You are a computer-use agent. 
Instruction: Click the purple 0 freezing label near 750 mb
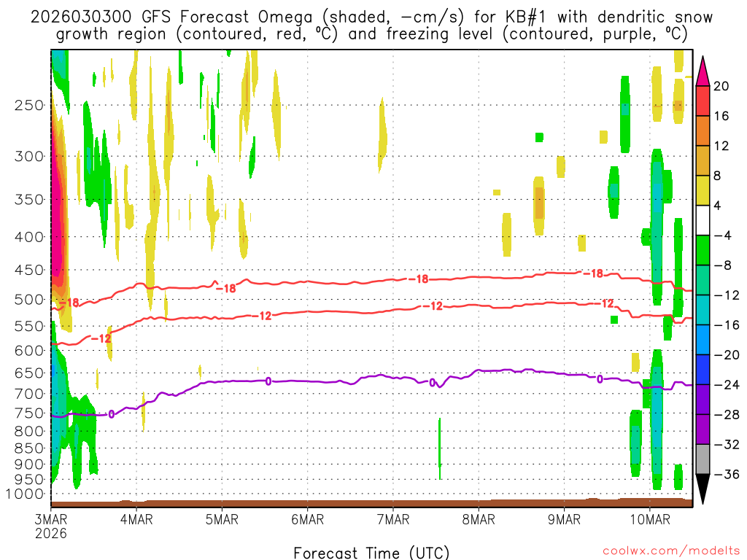tap(112, 414)
